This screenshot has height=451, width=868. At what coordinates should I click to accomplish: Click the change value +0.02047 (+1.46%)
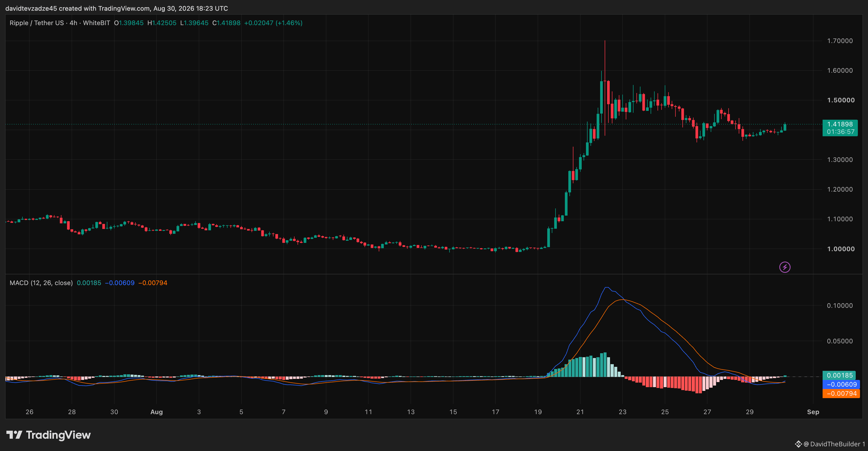coord(273,23)
